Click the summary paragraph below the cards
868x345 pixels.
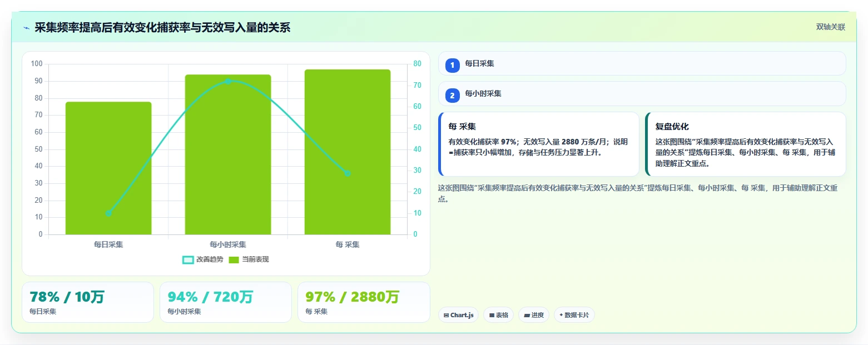tap(638, 193)
